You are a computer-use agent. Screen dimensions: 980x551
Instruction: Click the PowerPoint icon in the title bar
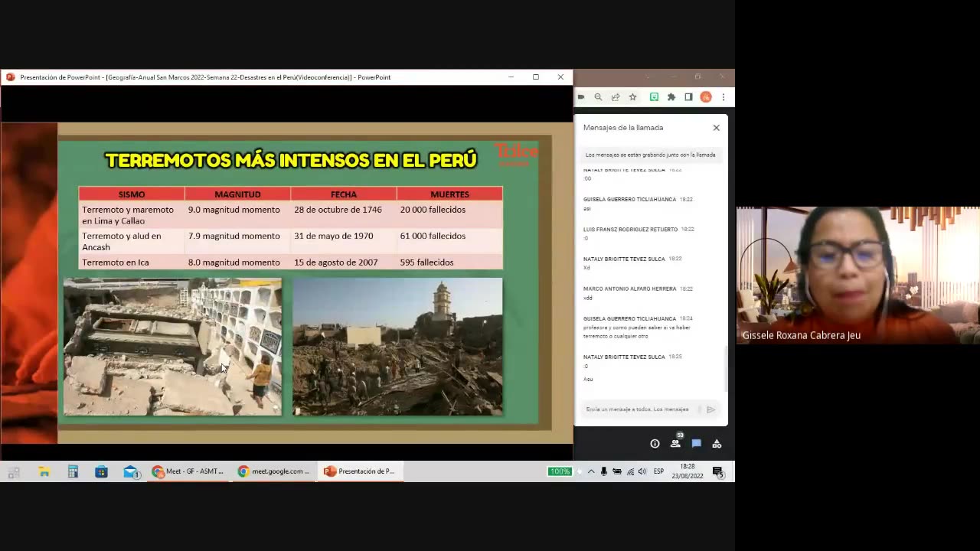click(x=10, y=77)
